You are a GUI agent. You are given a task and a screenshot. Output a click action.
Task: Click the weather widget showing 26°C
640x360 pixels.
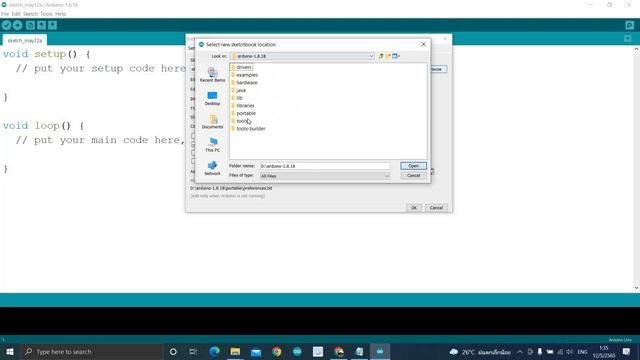click(x=480, y=351)
